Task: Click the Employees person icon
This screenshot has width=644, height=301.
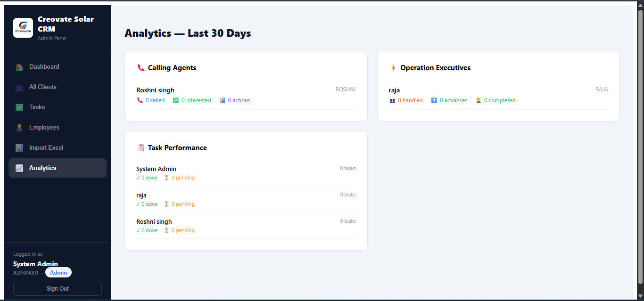Action: (19, 128)
